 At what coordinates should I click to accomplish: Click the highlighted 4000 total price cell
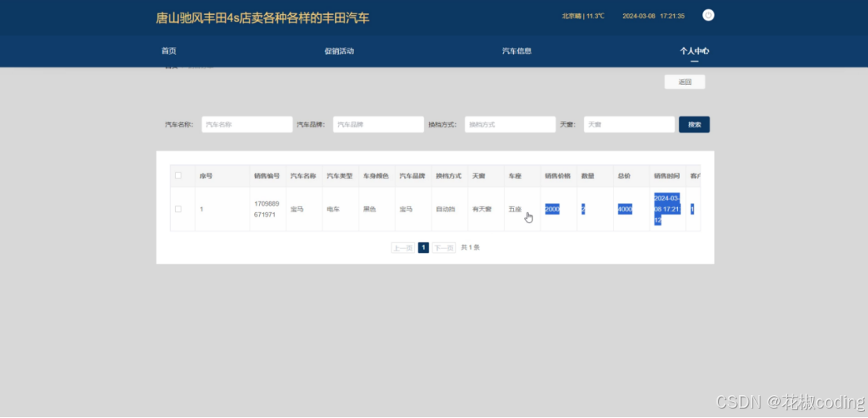[625, 210]
